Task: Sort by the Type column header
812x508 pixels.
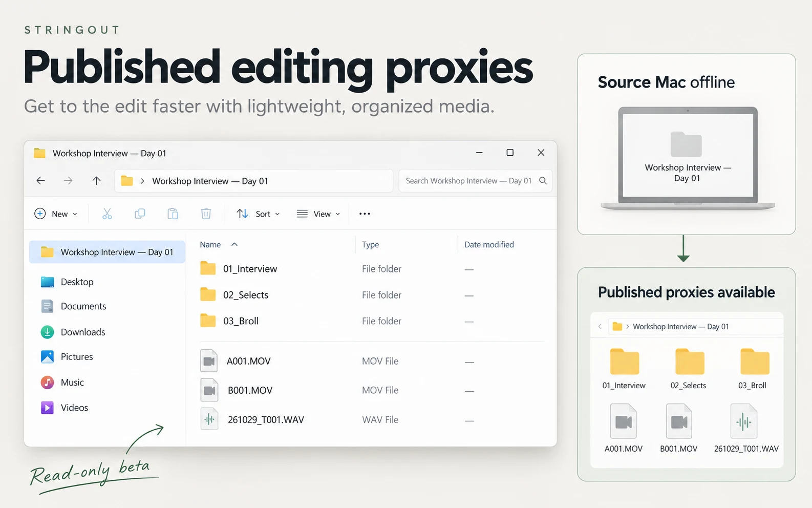Action: (370, 244)
